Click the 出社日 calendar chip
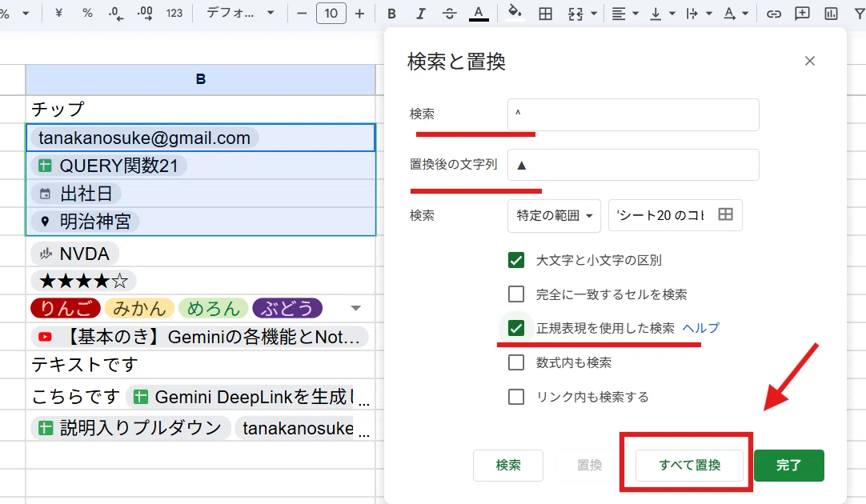 point(76,194)
